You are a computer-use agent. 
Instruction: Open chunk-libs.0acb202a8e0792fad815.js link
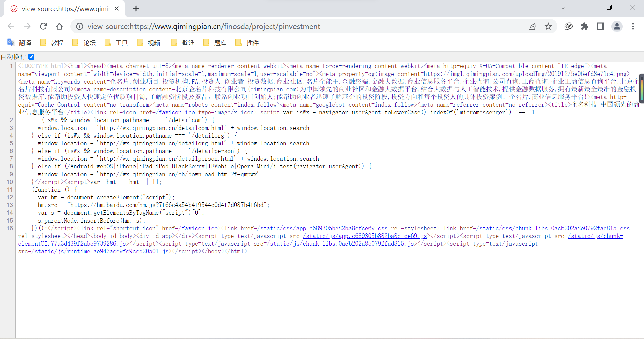click(x=340, y=244)
